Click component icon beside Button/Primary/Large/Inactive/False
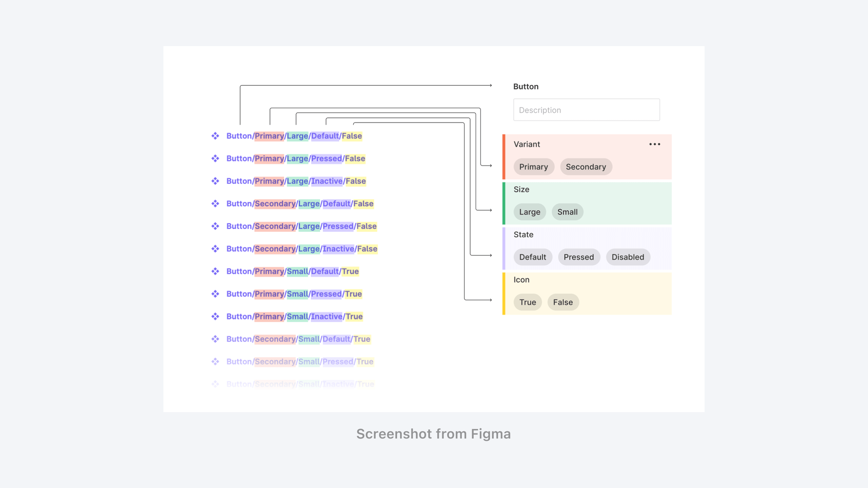The image size is (868, 488). point(215,181)
